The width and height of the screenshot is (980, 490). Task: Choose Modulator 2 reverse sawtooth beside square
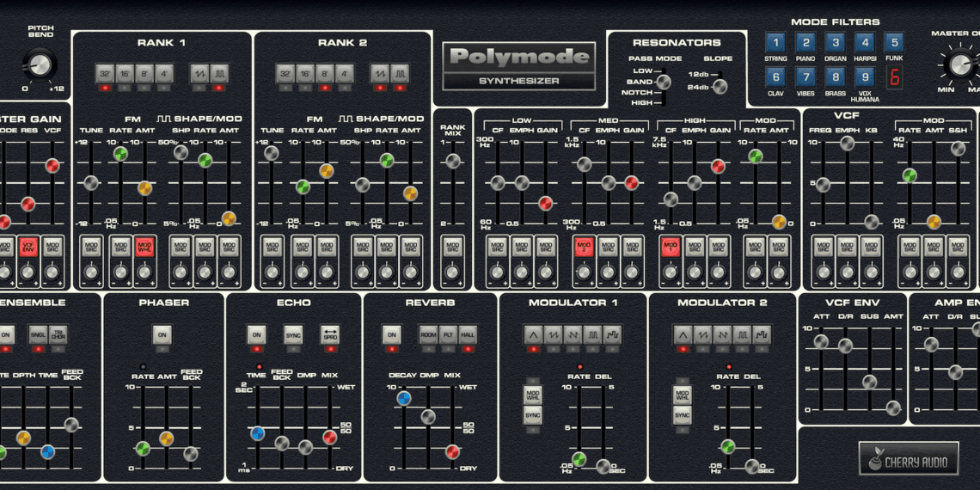tap(722, 335)
